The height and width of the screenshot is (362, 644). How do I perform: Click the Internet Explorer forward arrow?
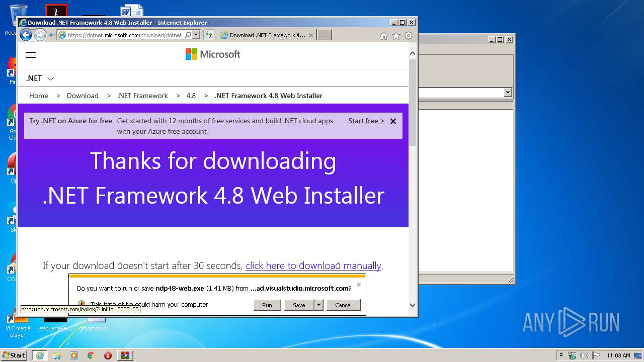pos(40,35)
